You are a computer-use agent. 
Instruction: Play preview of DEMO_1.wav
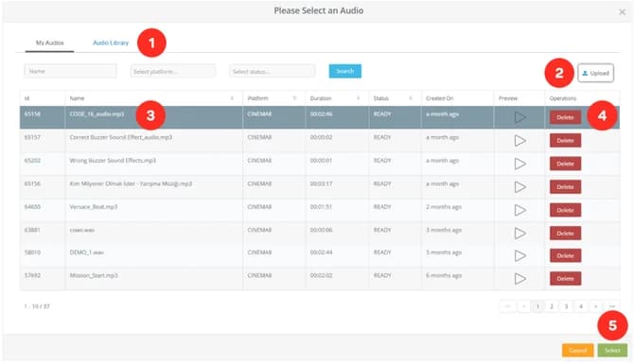point(520,255)
